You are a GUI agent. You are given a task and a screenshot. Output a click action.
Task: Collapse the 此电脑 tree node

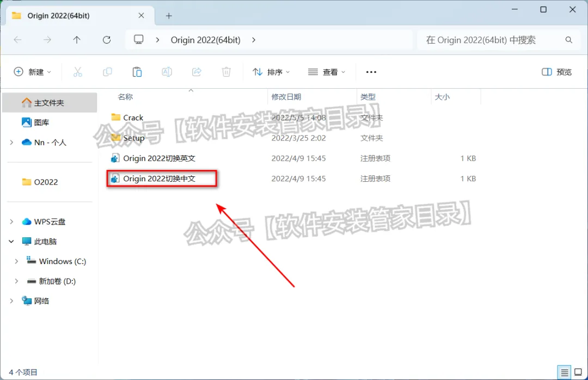coord(11,242)
